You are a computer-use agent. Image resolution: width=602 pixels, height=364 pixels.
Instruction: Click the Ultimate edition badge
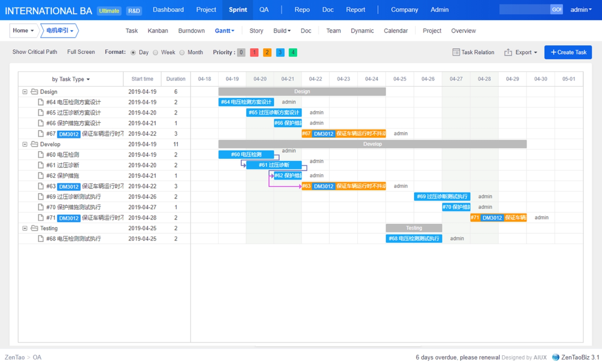point(109,11)
